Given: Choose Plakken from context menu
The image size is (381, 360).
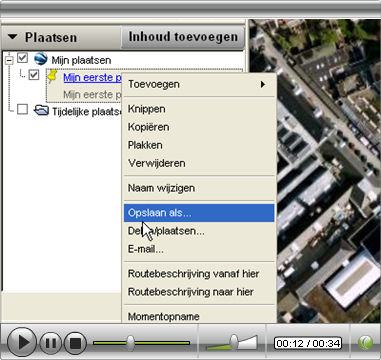Looking at the screenshot, I should [199, 145].
